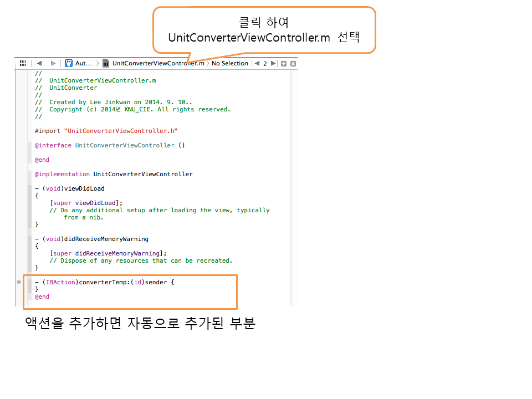Jump to previous counterpart file arrow
This screenshot has height=399, width=532.
pyautogui.click(x=257, y=64)
